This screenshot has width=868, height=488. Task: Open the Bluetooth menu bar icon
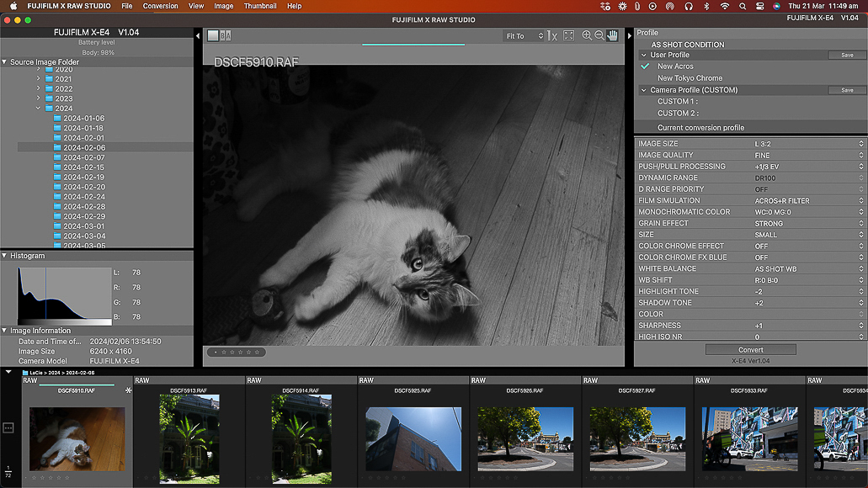coord(706,6)
